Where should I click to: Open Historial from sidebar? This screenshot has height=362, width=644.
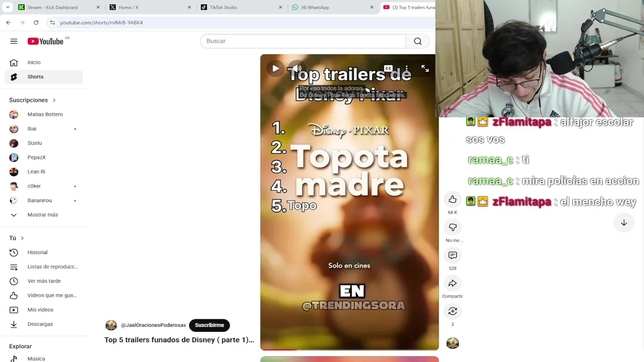[x=44, y=252]
